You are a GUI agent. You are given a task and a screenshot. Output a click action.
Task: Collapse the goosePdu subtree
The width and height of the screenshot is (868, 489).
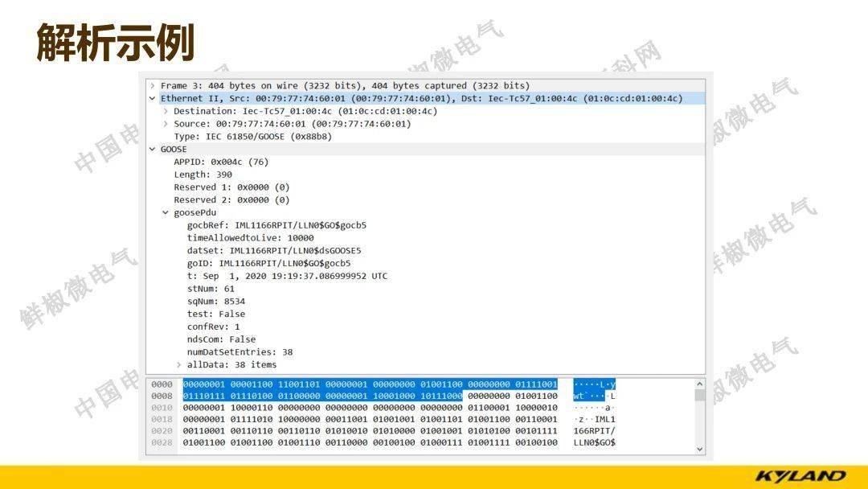pyautogui.click(x=165, y=212)
